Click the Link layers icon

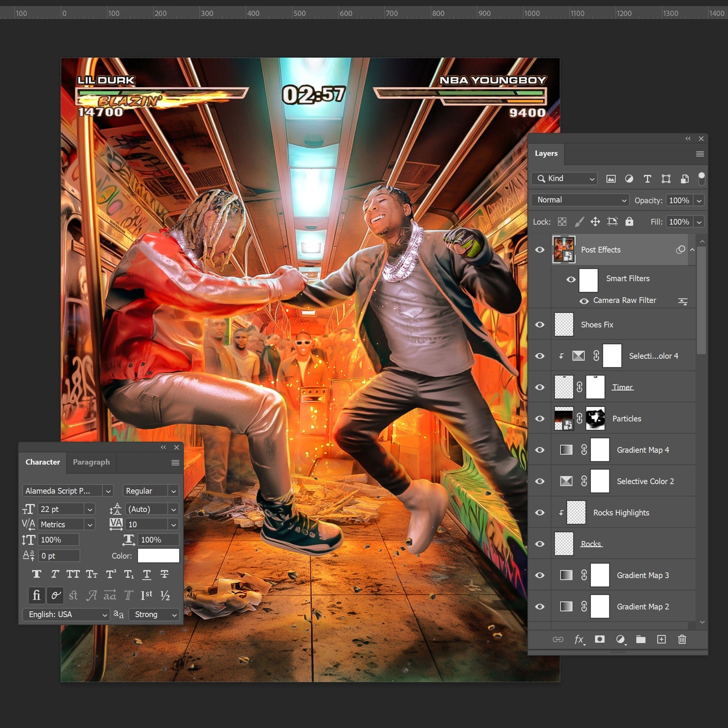tap(558, 639)
